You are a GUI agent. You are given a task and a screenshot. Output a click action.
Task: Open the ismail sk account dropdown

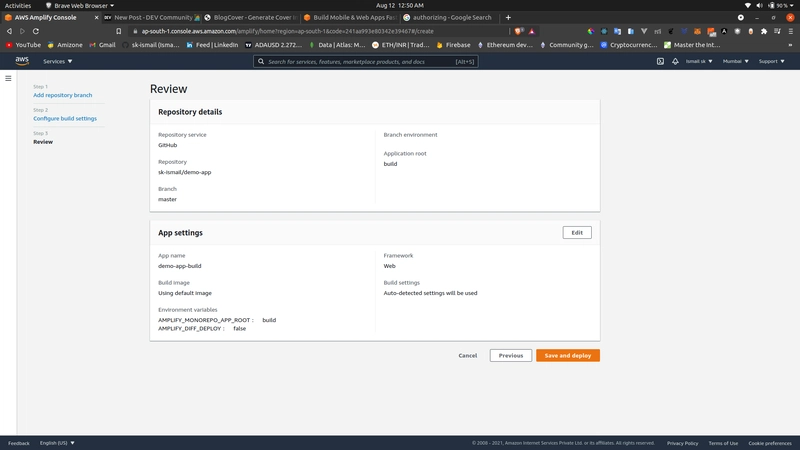click(699, 61)
